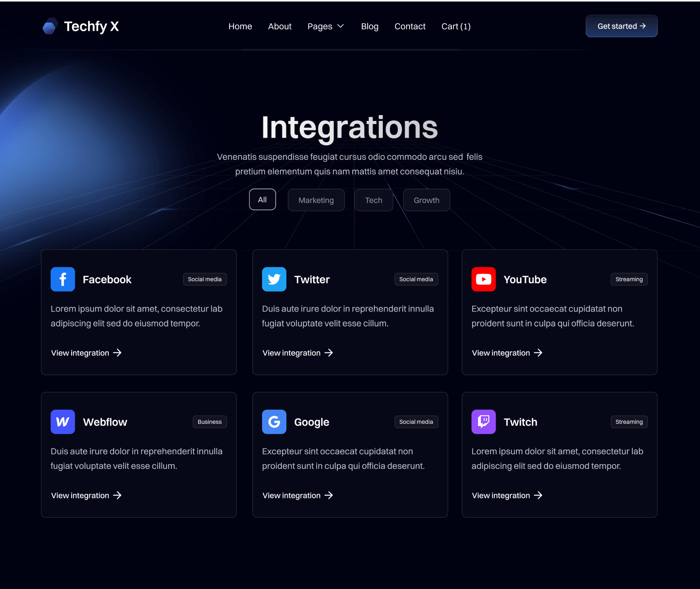700x589 pixels.
Task: Click the arrow beside YouTube's View integration
Action: [538, 353]
